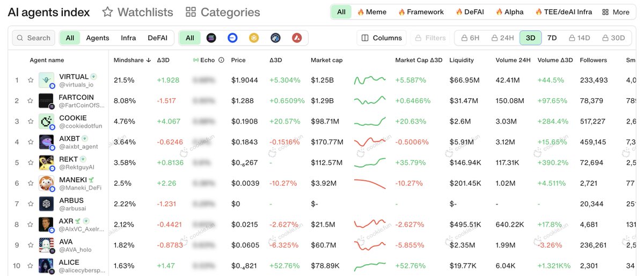This screenshot has height=276, width=644.
Task: Star VIRTUAL to add to watchlist
Action: [x=31, y=80]
